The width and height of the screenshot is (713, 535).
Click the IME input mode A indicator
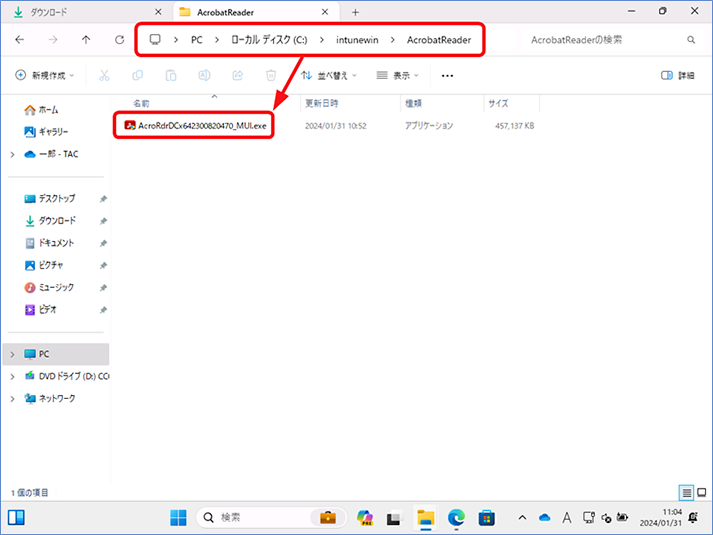tap(567, 518)
